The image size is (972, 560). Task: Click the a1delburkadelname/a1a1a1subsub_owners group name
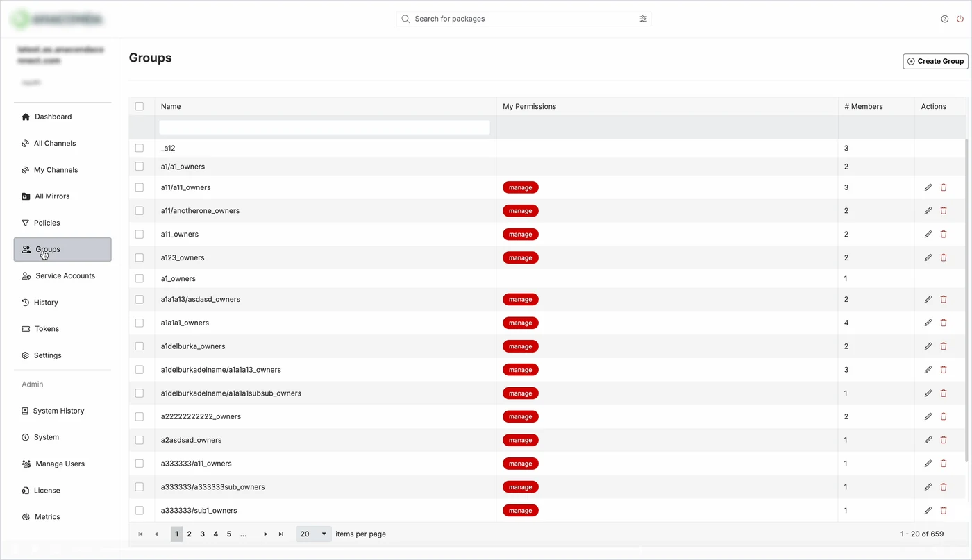point(231,393)
